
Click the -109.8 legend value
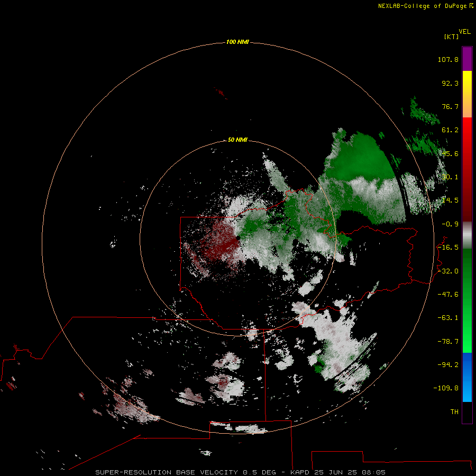click(446, 388)
